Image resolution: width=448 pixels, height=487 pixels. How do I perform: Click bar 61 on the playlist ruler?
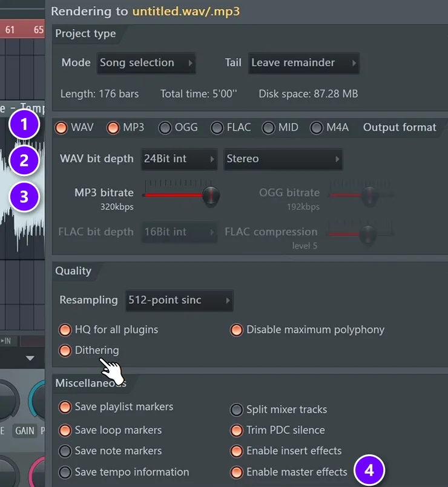(10, 30)
